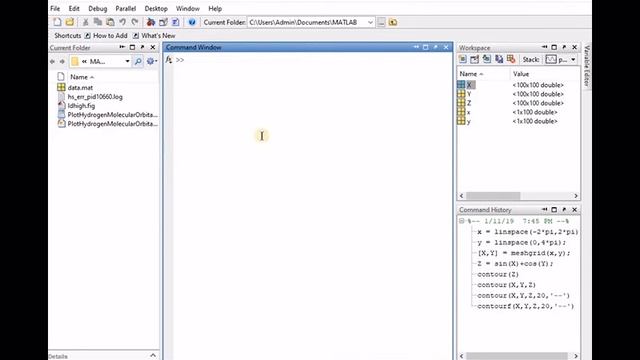
Task: Sort files by the Name column header
Action: pyautogui.click(x=82, y=77)
